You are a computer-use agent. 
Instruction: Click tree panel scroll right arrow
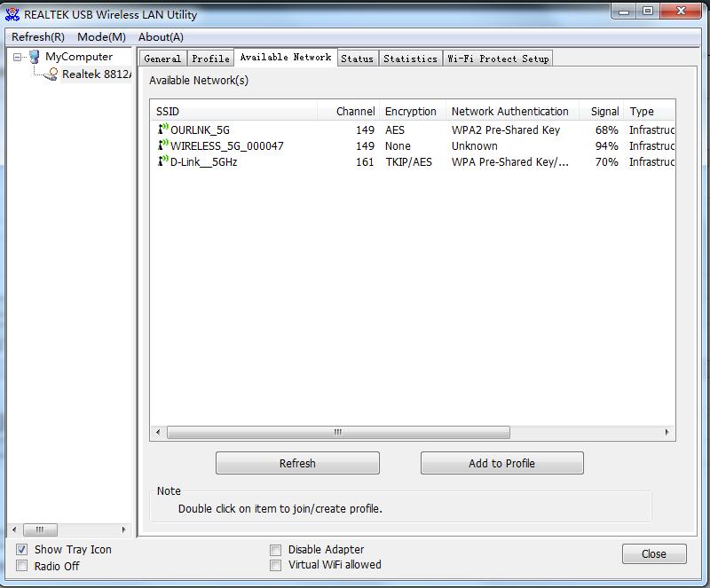click(124, 529)
